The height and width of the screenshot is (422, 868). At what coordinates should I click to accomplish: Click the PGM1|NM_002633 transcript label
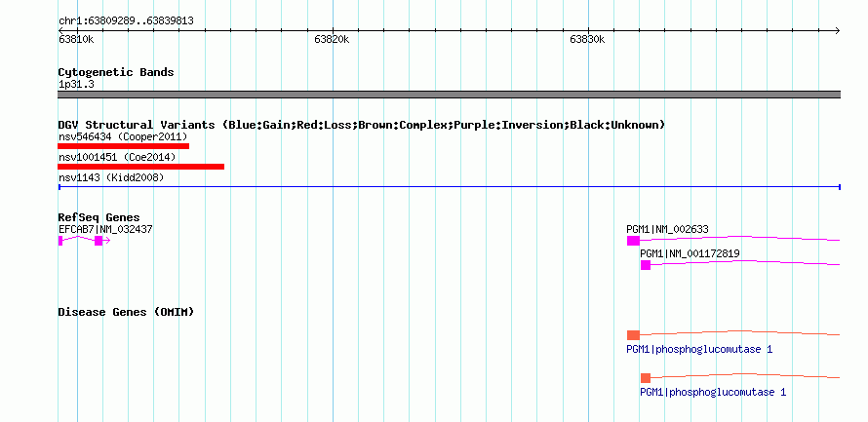point(668,229)
